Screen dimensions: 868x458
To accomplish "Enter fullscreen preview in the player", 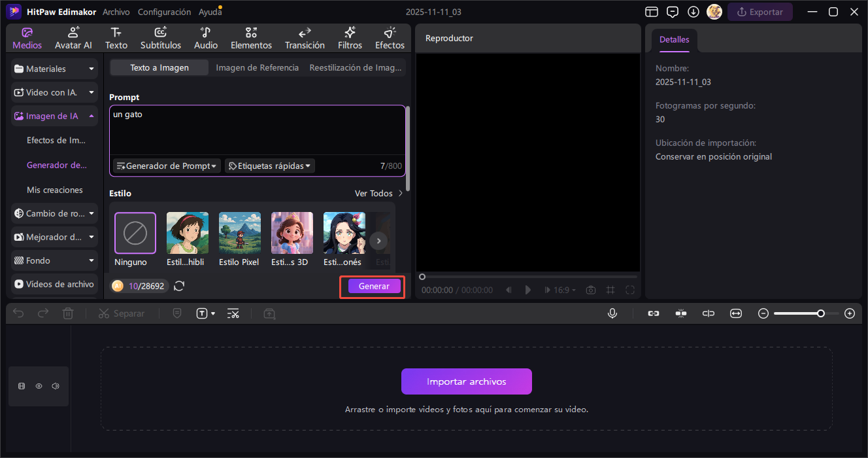I will coord(630,290).
